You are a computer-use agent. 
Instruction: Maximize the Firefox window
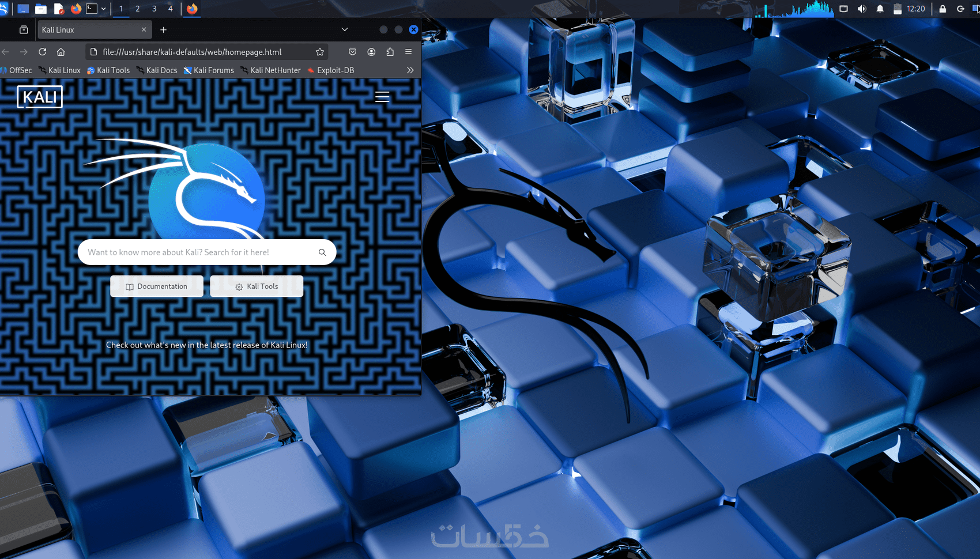coord(398,29)
